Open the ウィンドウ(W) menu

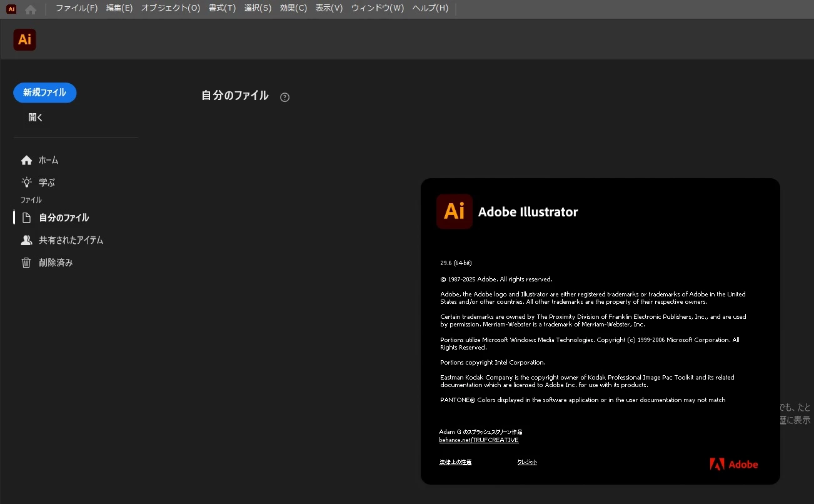pyautogui.click(x=378, y=8)
